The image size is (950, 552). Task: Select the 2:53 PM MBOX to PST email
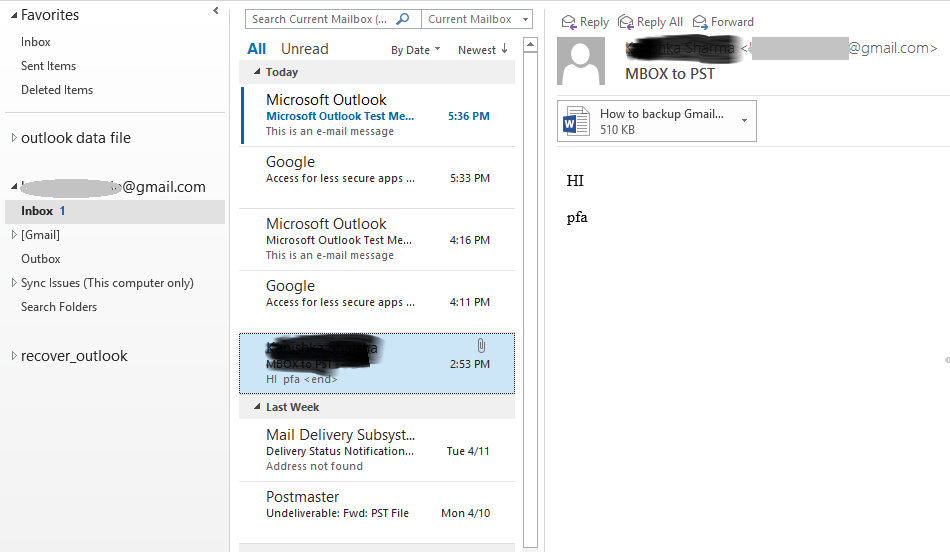click(x=377, y=363)
